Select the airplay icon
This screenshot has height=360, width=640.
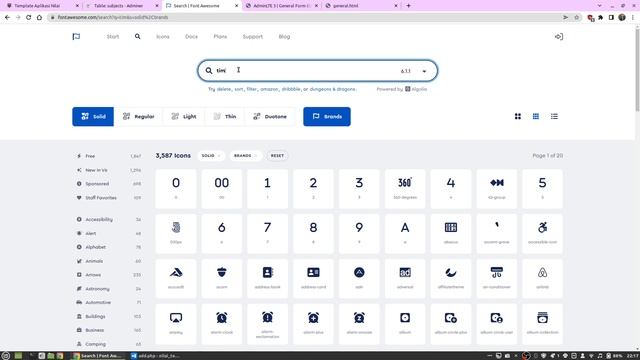(176, 324)
